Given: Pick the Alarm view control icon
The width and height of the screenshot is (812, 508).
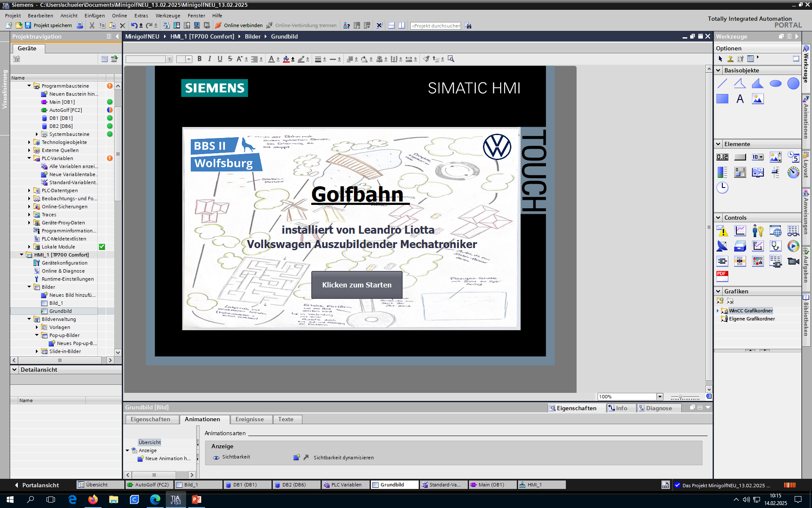Looking at the screenshot, I should (722, 231).
